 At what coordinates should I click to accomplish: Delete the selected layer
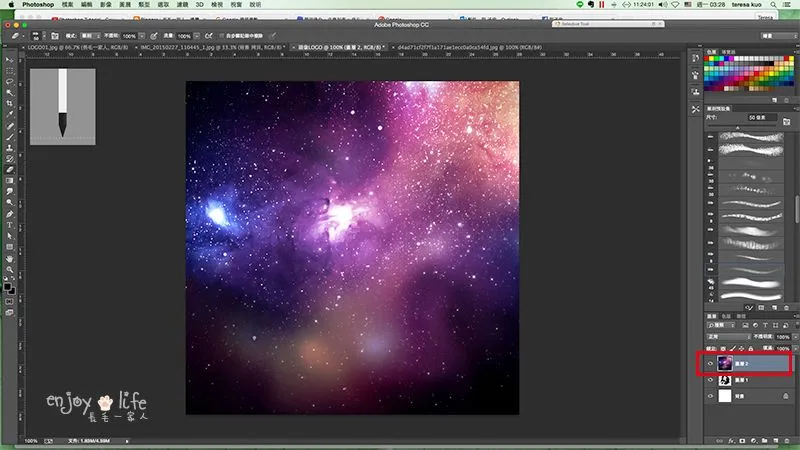787,441
